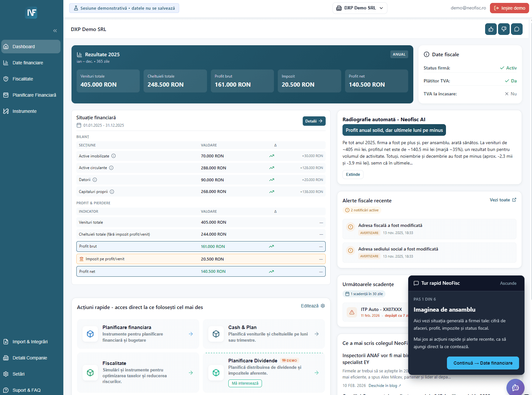Open Setări from the sidebar gear icon
This screenshot has width=532, height=395.
(x=6, y=374)
